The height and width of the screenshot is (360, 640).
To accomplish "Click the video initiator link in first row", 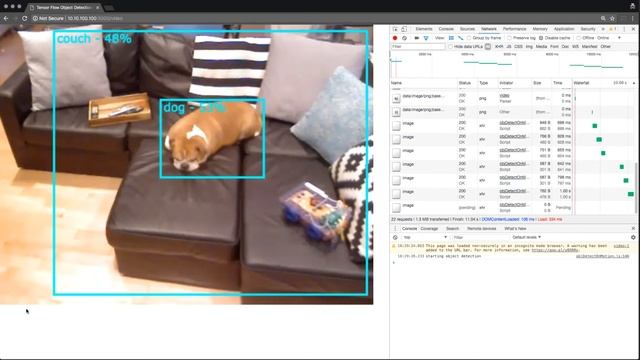I will point(504,96).
